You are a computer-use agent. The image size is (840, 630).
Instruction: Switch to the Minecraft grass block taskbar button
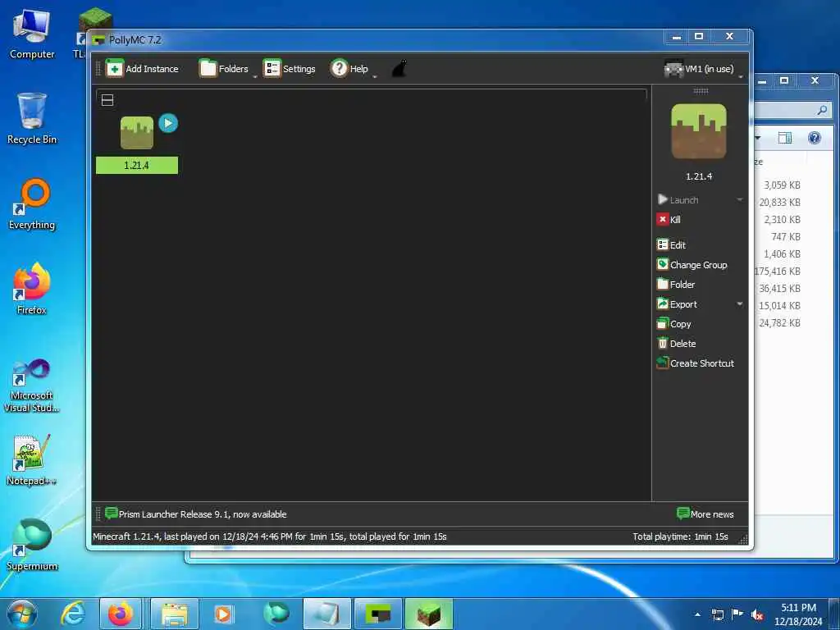coord(428,614)
